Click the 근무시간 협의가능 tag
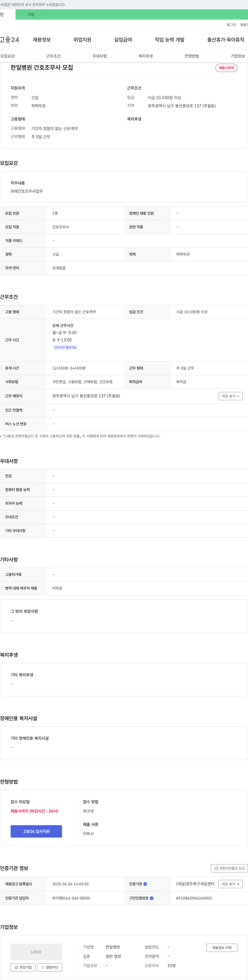This screenshot has height=980, width=248. 65,347
